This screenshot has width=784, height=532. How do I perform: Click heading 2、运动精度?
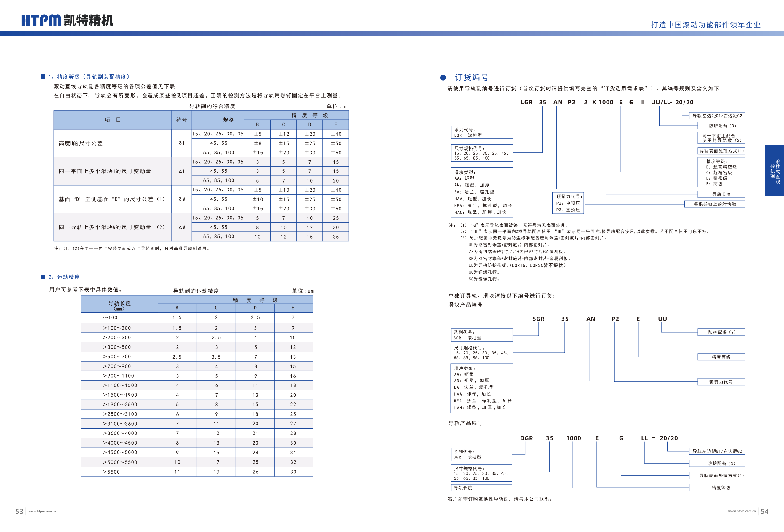(64, 277)
